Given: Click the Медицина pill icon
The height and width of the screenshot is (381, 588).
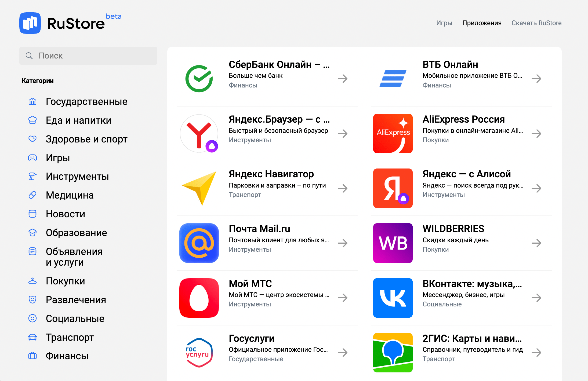Looking at the screenshot, I should tap(32, 195).
